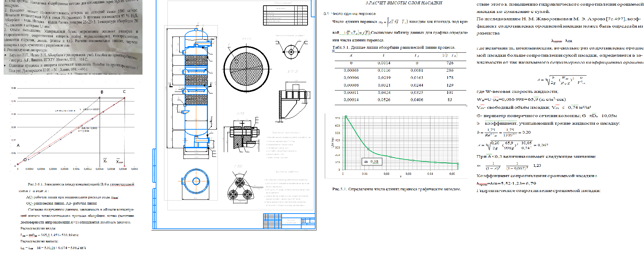Select the line "Расход воды на входе:"
Image resolution: width=644 pixels, height=253 pixels.
(38, 228)
